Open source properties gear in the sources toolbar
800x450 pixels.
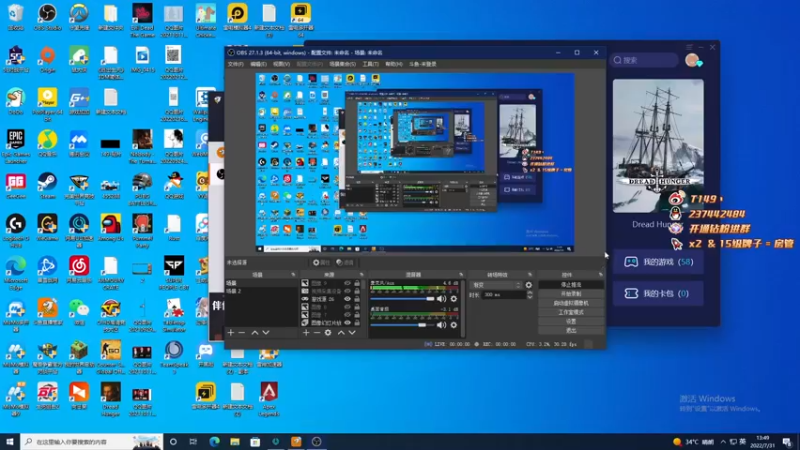pyautogui.click(x=328, y=333)
